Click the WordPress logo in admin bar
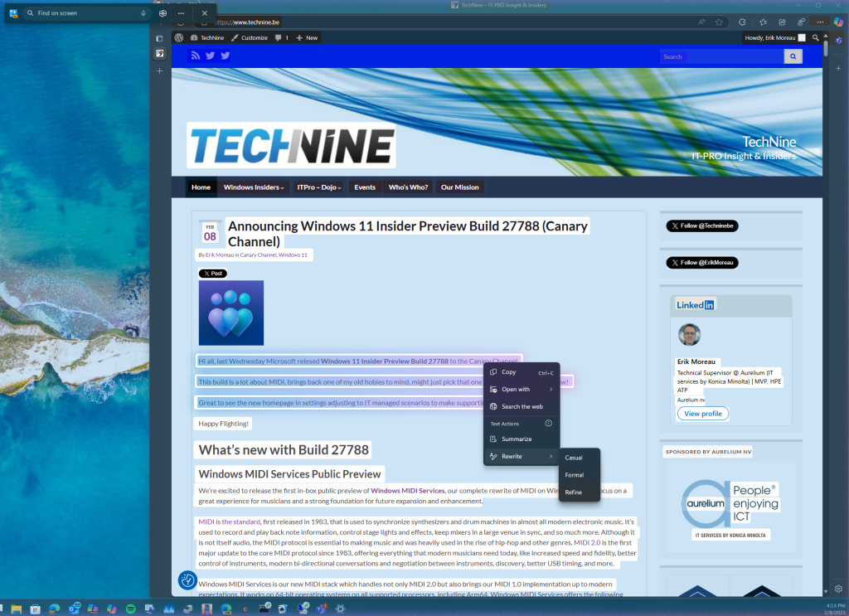This screenshot has height=616, width=849. tap(179, 37)
